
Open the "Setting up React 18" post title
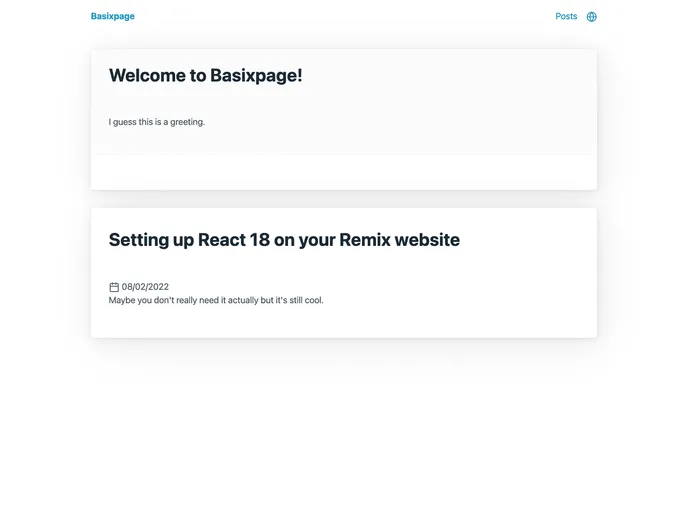pyautogui.click(x=284, y=240)
